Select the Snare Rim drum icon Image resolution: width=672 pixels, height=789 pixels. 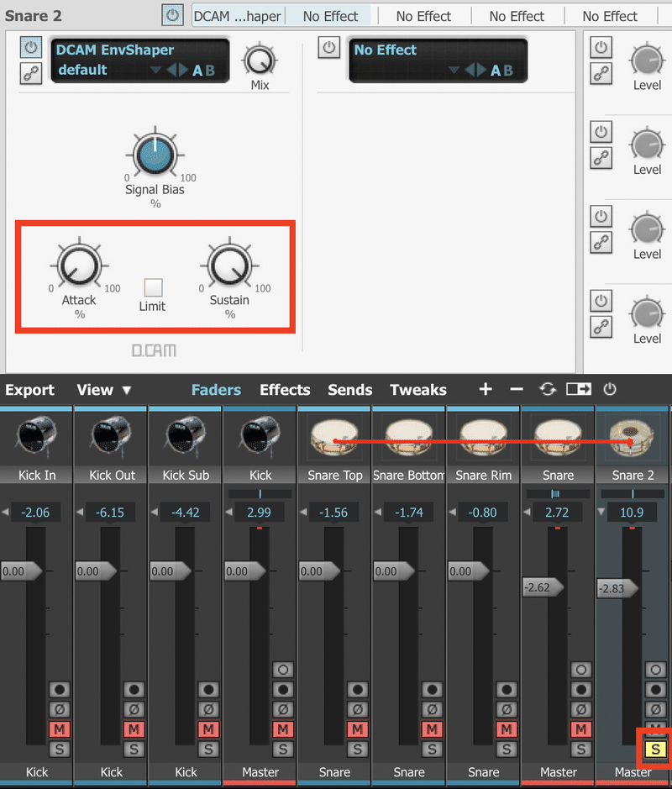(x=483, y=438)
